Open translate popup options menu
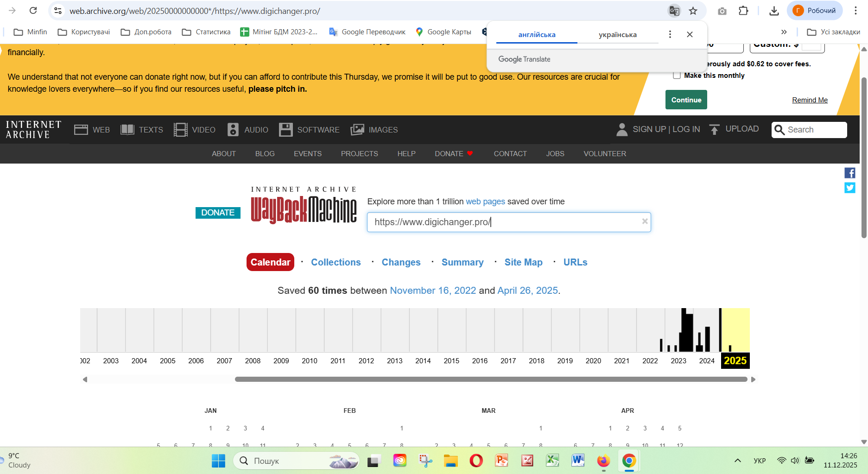The image size is (868, 474). [670, 34]
